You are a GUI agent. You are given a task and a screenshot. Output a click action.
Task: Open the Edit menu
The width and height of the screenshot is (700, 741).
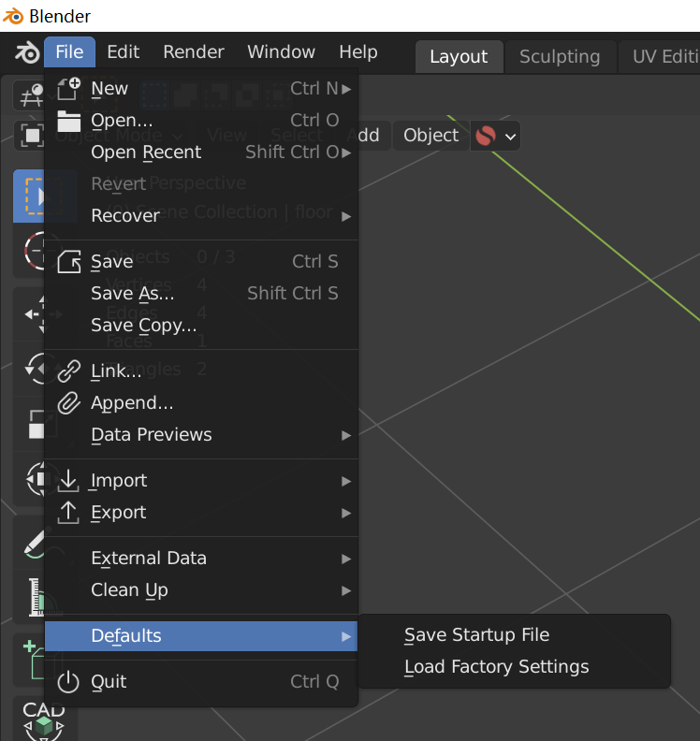coord(123,52)
